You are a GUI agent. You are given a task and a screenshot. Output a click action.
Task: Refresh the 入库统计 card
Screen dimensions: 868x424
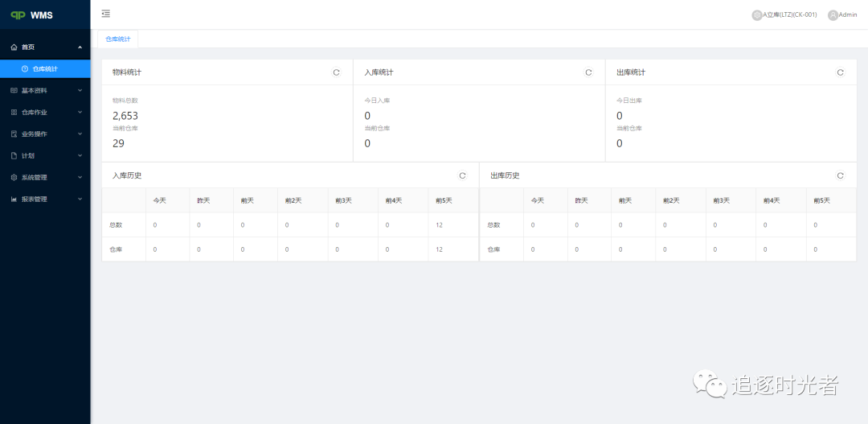pyautogui.click(x=588, y=72)
